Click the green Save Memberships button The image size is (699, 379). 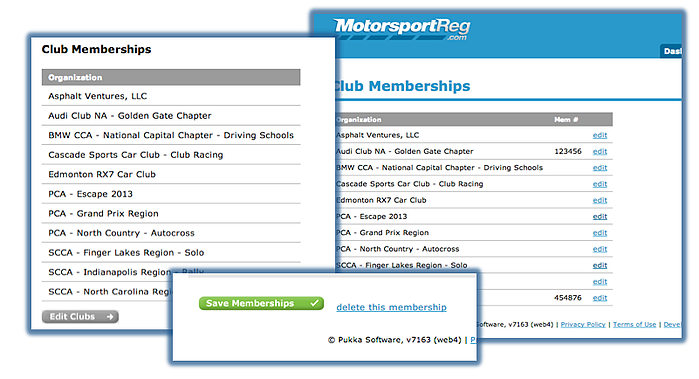tap(261, 303)
